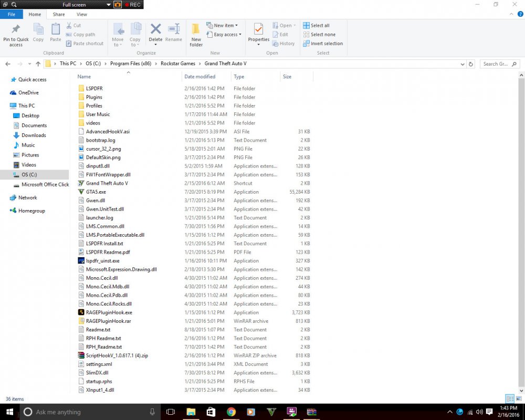Select the RAGEPluginHook.rar archive
This screenshot has width=525, height=420.
pos(108,321)
